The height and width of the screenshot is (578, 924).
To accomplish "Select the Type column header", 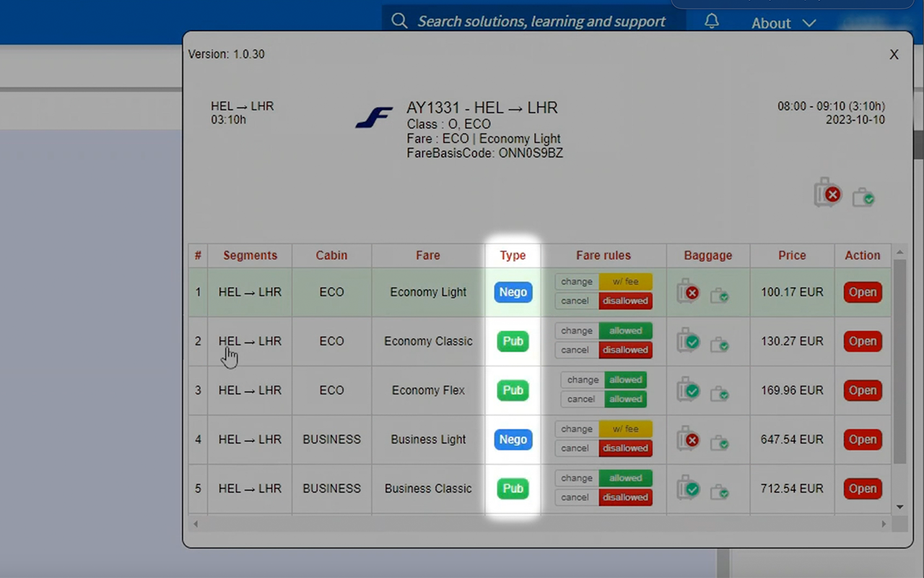I will pyautogui.click(x=513, y=255).
